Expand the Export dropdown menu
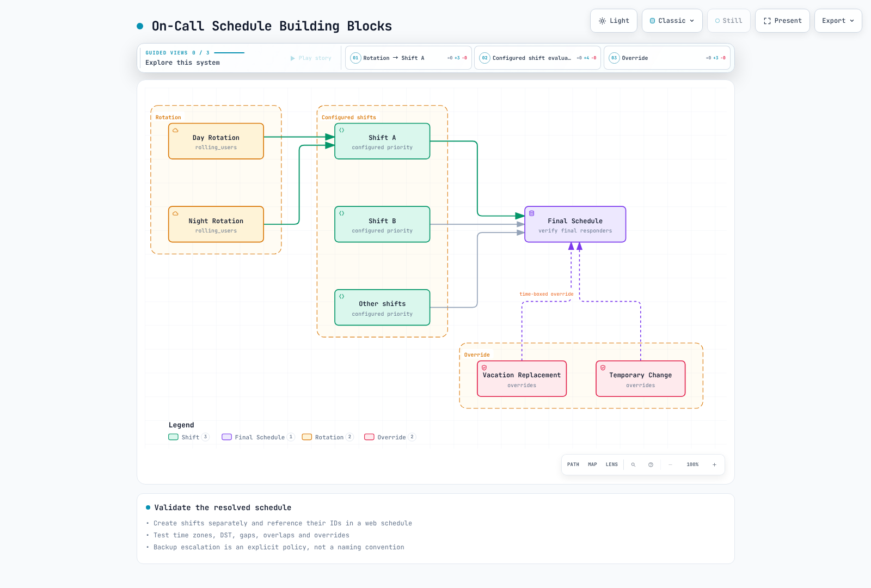 [838, 21]
